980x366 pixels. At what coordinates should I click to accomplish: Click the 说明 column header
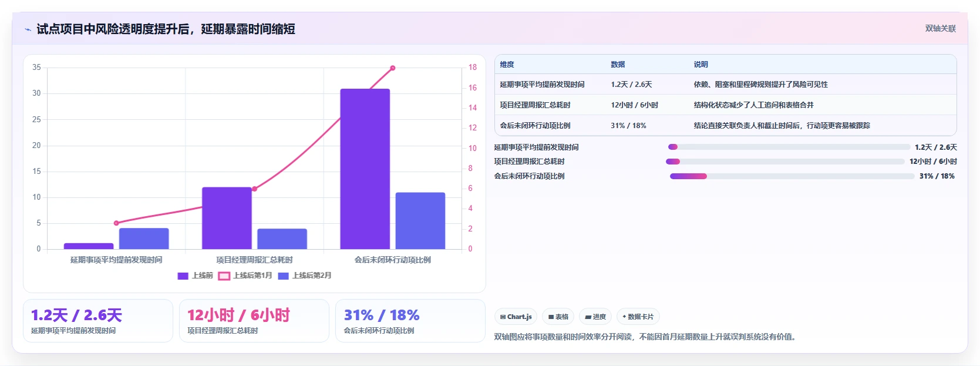coord(701,65)
